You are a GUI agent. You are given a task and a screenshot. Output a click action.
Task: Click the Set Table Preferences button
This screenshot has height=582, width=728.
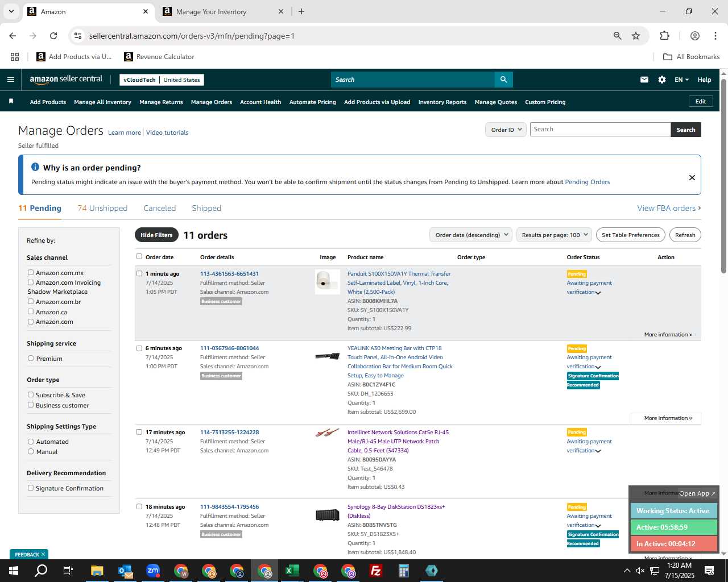click(x=631, y=235)
